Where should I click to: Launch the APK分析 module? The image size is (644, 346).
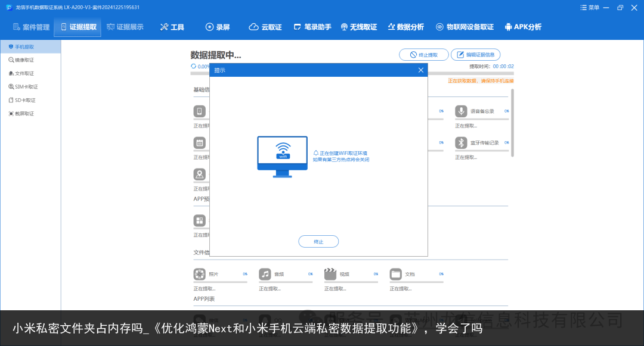pos(524,27)
